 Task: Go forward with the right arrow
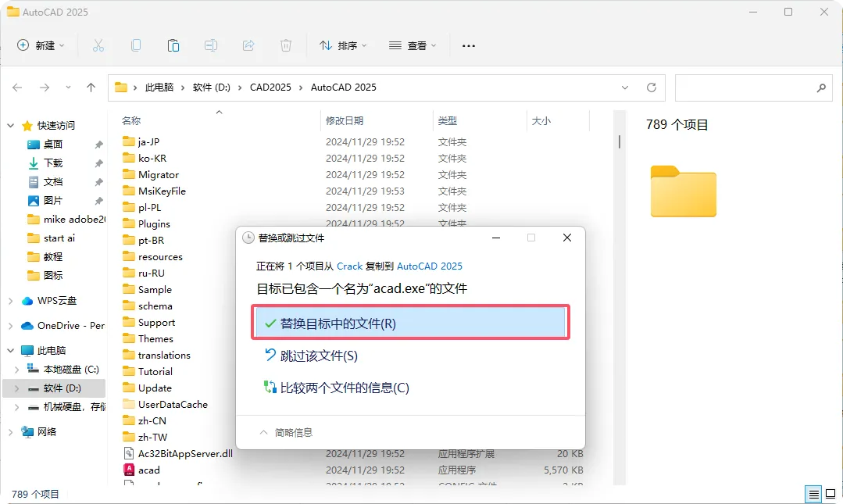(x=45, y=88)
